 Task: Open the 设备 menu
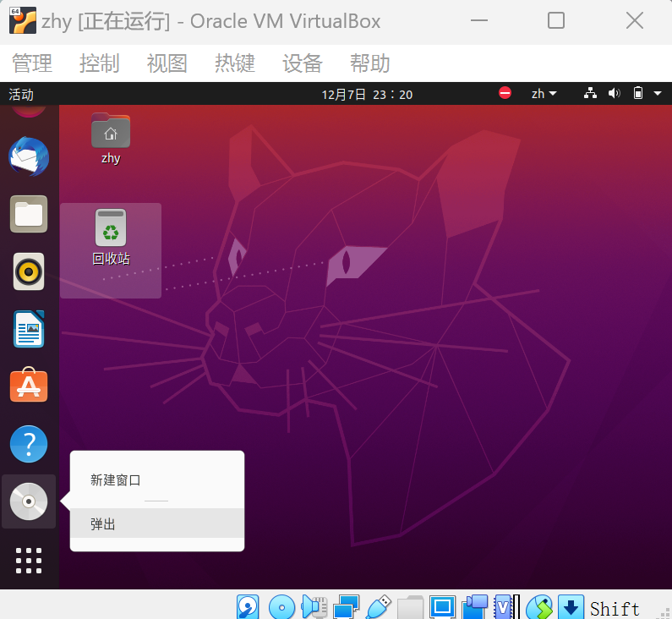pyautogui.click(x=303, y=63)
